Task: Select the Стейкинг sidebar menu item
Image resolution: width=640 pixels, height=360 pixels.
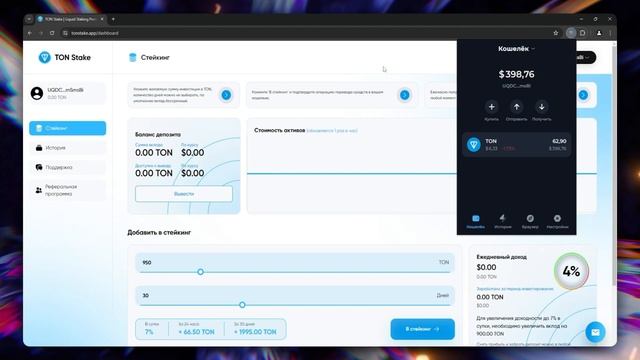Action: (x=67, y=128)
